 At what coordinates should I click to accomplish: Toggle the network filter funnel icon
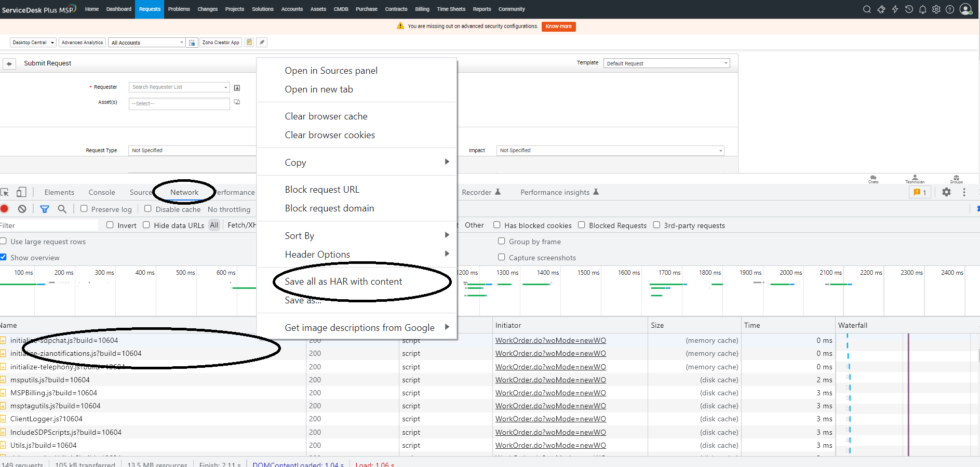45,209
